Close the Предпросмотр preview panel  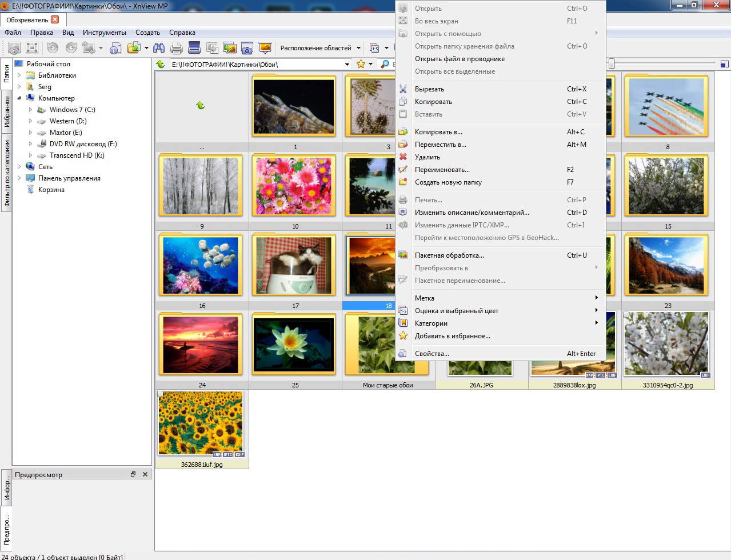point(145,474)
